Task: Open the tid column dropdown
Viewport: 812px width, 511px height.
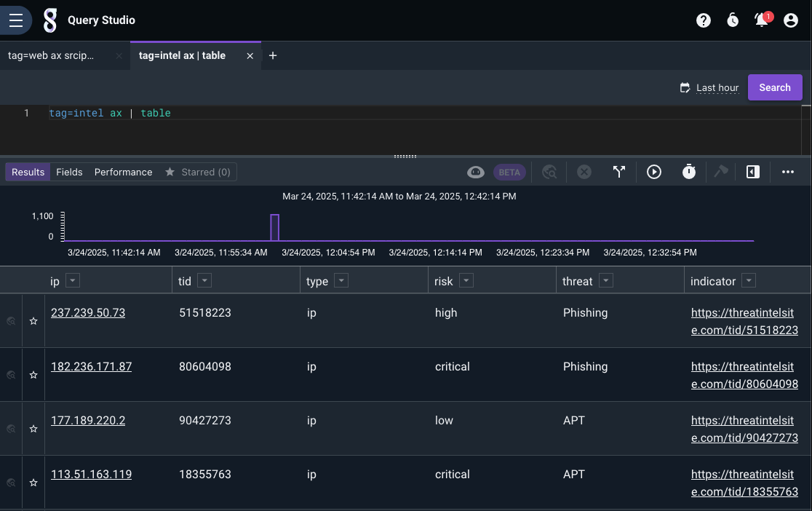Action: [x=204, y=280]
